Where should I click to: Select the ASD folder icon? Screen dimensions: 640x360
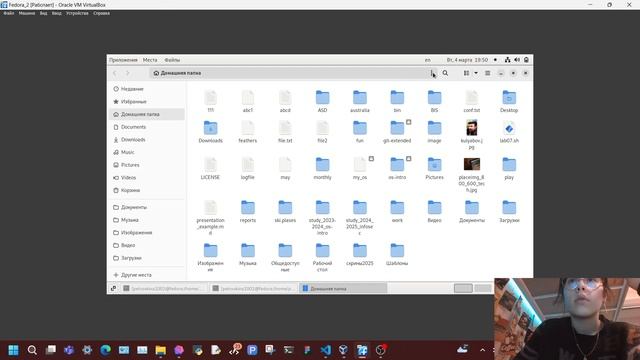tap(322, 98)
